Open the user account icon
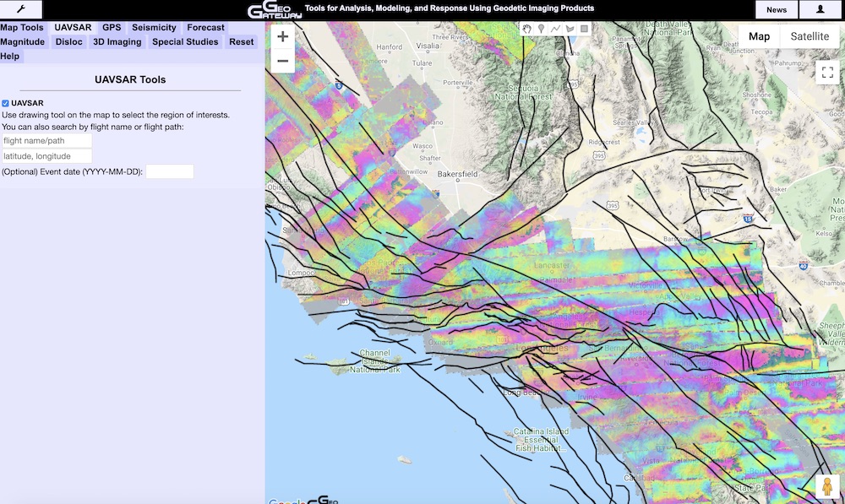845x504 pixels. coord(820,9)
